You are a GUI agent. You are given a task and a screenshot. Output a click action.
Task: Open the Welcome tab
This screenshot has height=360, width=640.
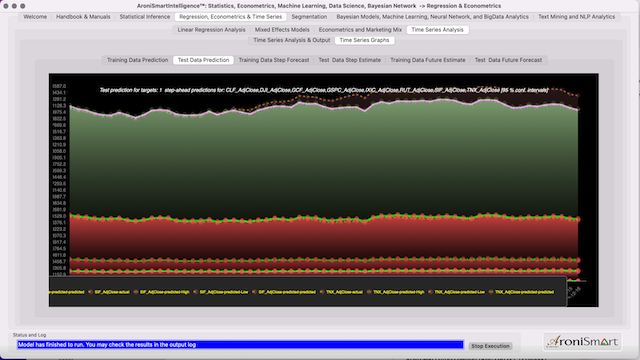tap(35, 17)
